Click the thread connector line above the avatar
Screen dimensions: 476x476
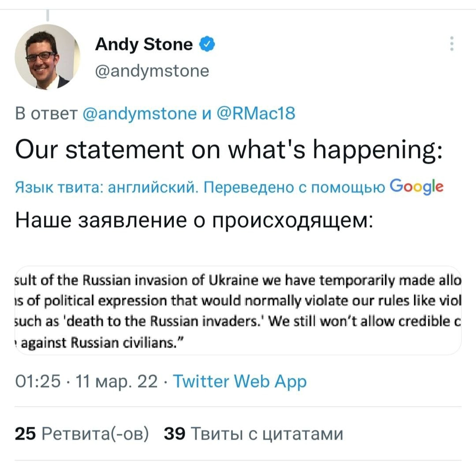coord(48,16)
